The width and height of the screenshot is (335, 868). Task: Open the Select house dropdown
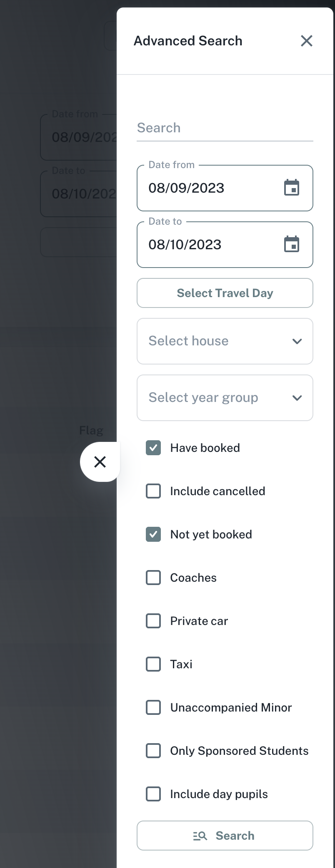coord(225,341)
